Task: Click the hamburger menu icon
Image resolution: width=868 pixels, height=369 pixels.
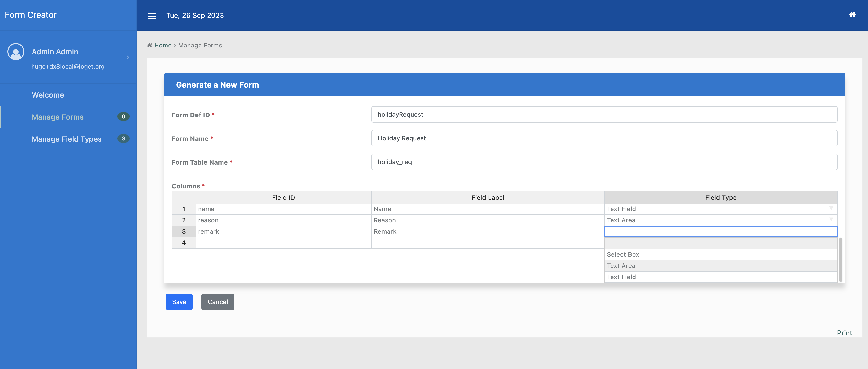Action: coord(152,16)
